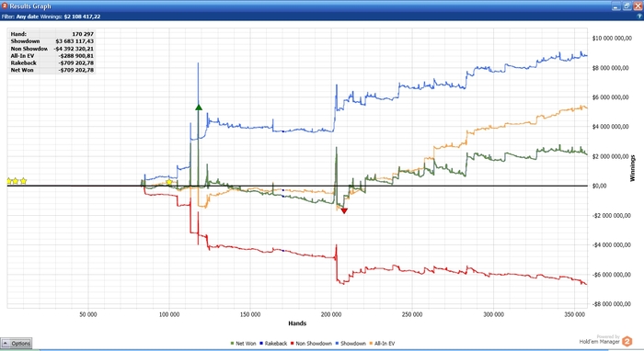
Task: Click the Winnings y-axis title
Action: point(633,168)
